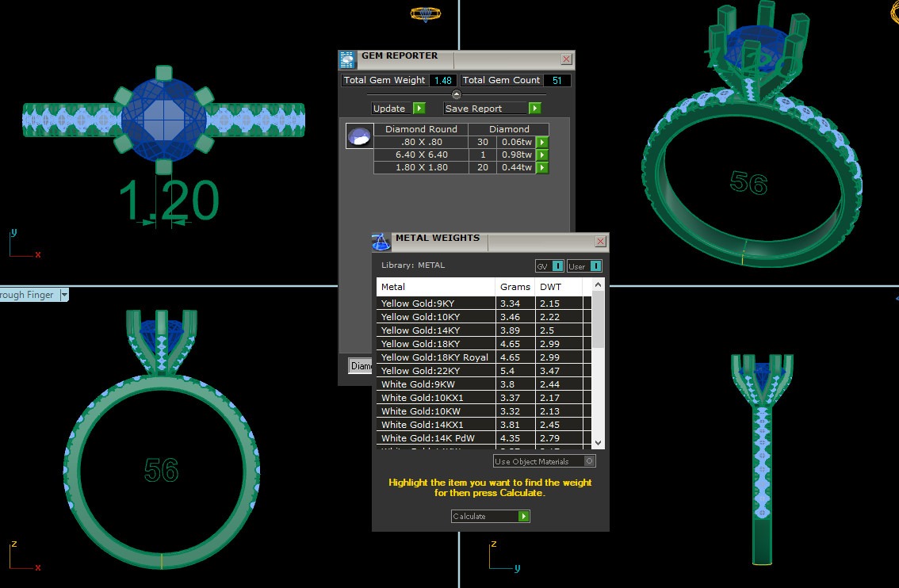
Task: Click the Gem Reporter panel icon
Action: click(x=347, y=59)
